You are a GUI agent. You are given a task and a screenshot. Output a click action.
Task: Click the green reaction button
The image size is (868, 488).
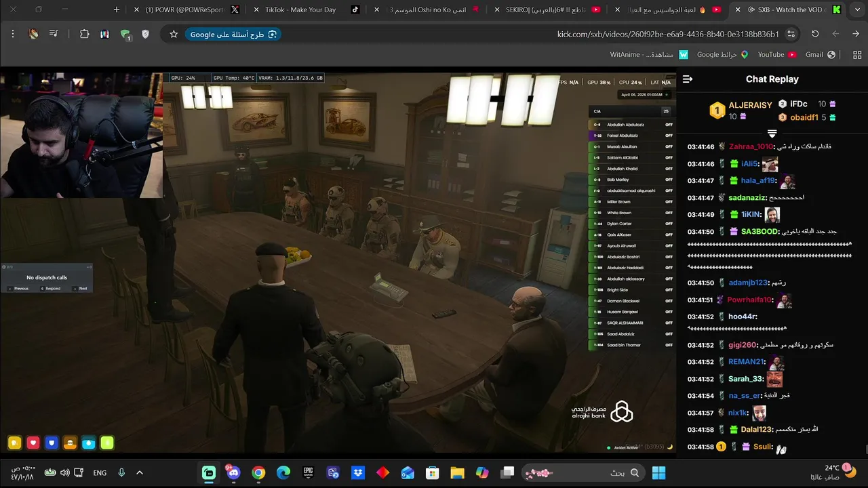107,443
